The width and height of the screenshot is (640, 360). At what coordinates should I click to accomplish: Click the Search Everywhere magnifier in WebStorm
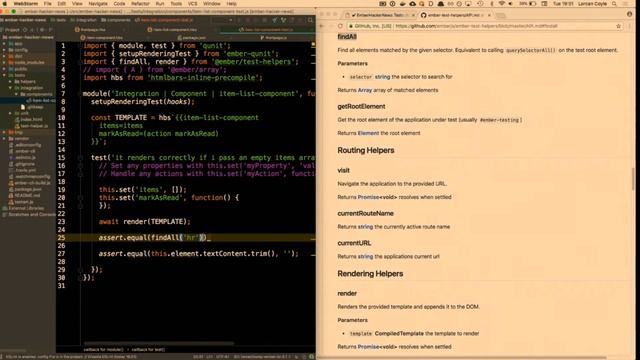coord(311,20)
